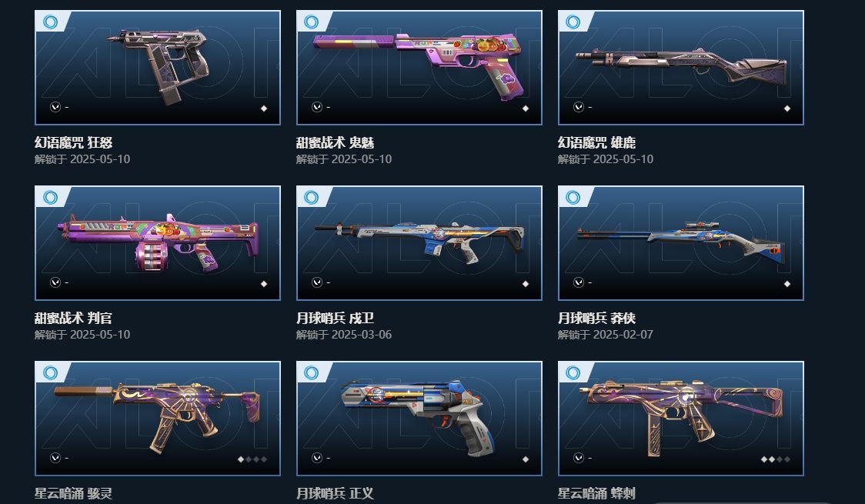Click the level diamonds on 星云暗涌 蜂刺 card
865x504 pixels.
pos(775,459)
